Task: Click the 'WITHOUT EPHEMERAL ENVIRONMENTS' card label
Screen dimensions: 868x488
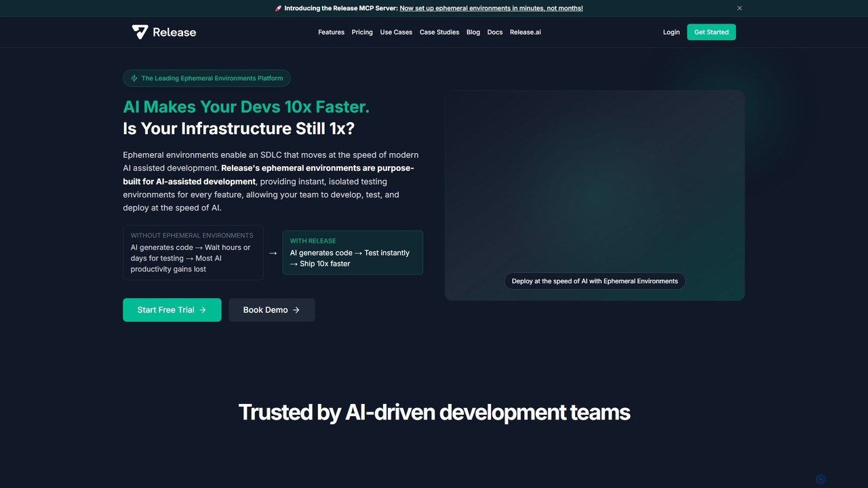Action: coord(192,235)
